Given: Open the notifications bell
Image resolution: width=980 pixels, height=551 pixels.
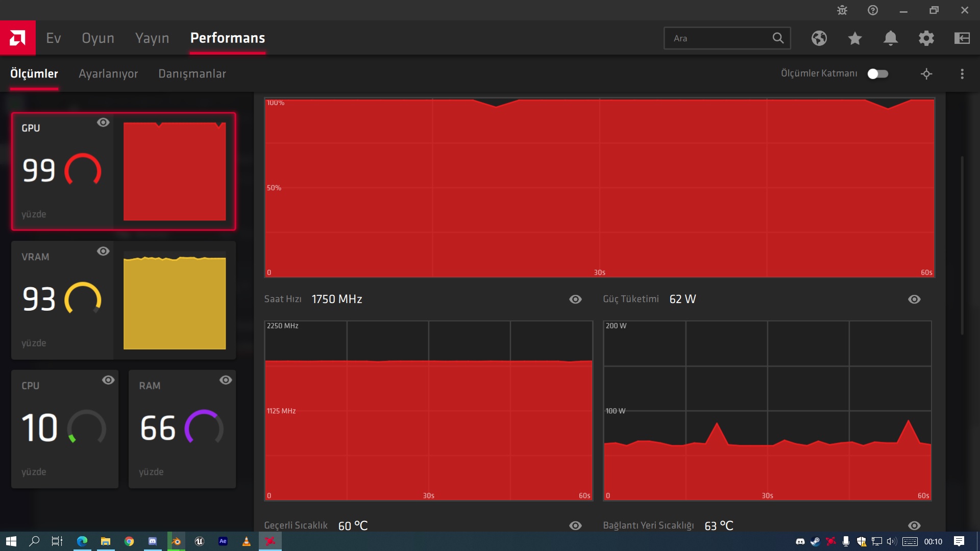Looking at the screenshot, I should point(891,38).
